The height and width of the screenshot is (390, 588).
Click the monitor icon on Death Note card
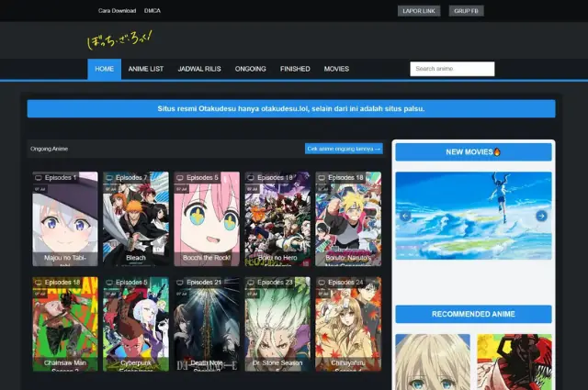click(x=180, y=283)
